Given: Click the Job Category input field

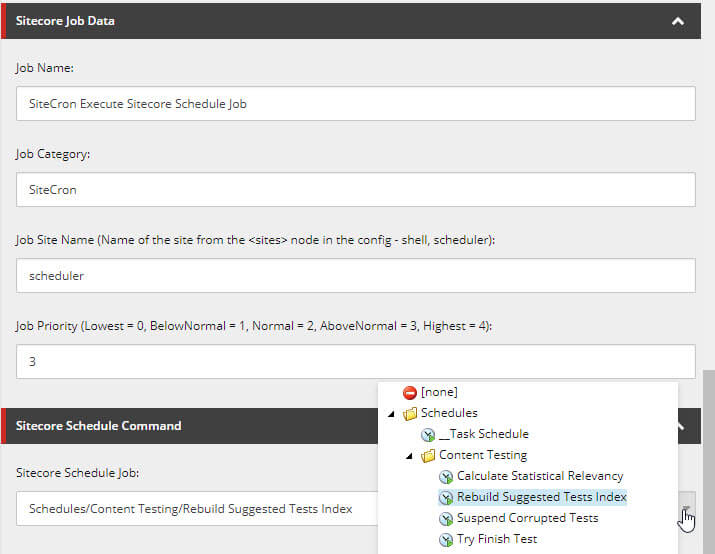Looking at the screenshot, I should tap(356, 190).
